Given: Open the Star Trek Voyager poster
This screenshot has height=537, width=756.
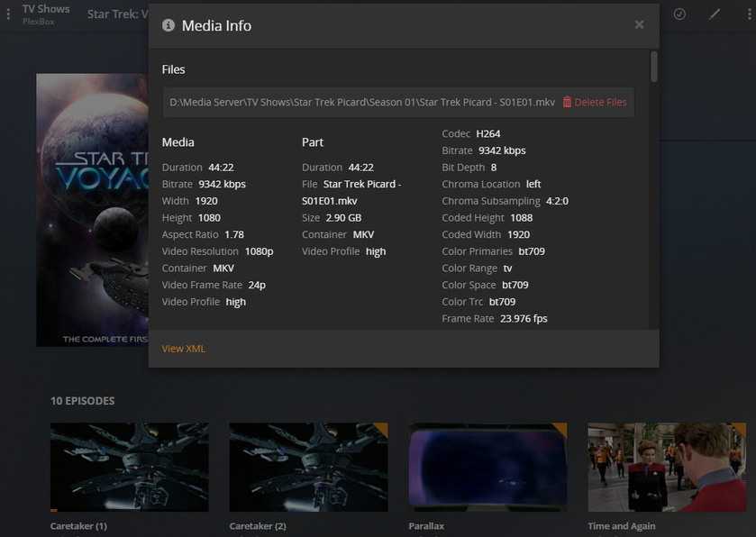Looking at the screenshot, I should 92,210.
